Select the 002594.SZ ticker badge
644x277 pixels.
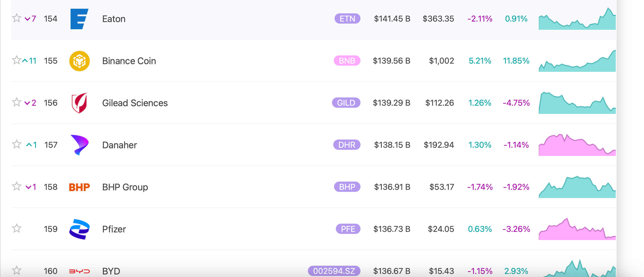pos(334,271)
